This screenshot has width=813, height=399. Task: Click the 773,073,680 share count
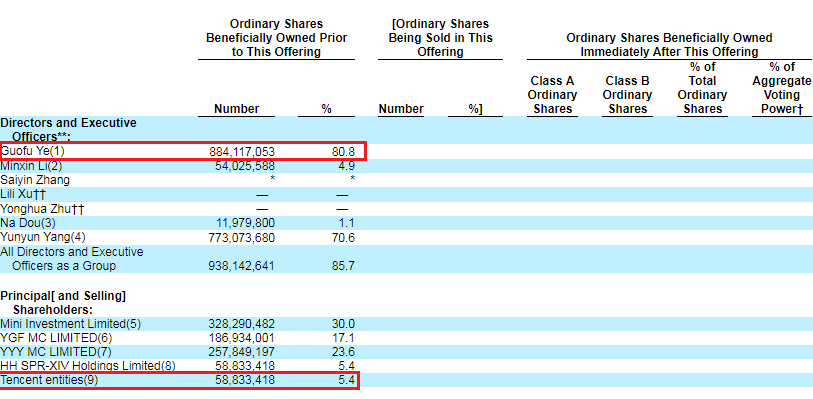242,237
